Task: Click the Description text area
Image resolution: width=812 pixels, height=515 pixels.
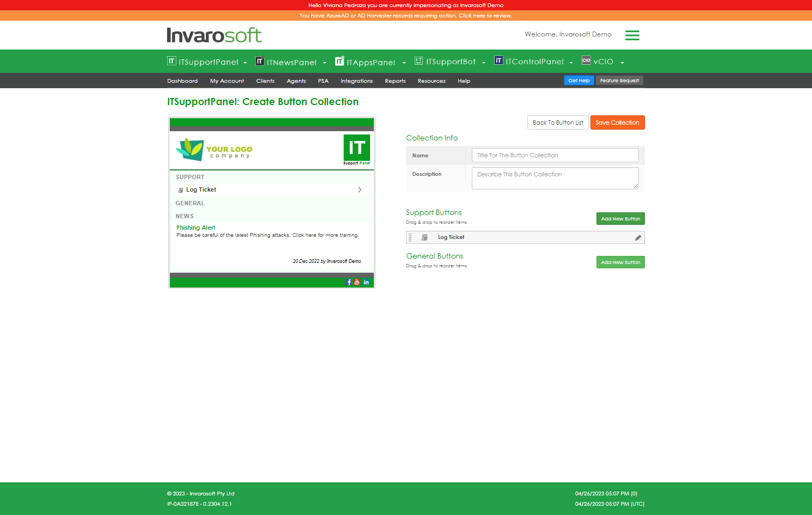Action: [x=555, y=178]
